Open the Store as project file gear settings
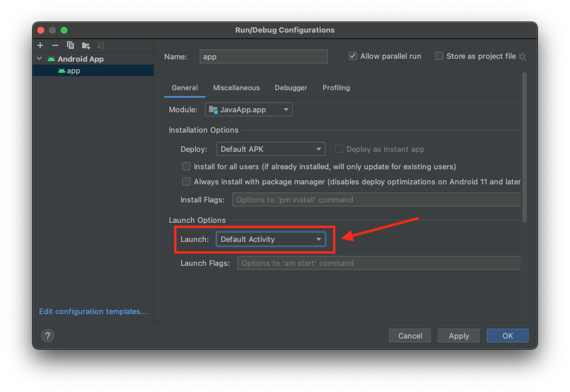This screenshot has width=570, height=392. pos(523,56)
